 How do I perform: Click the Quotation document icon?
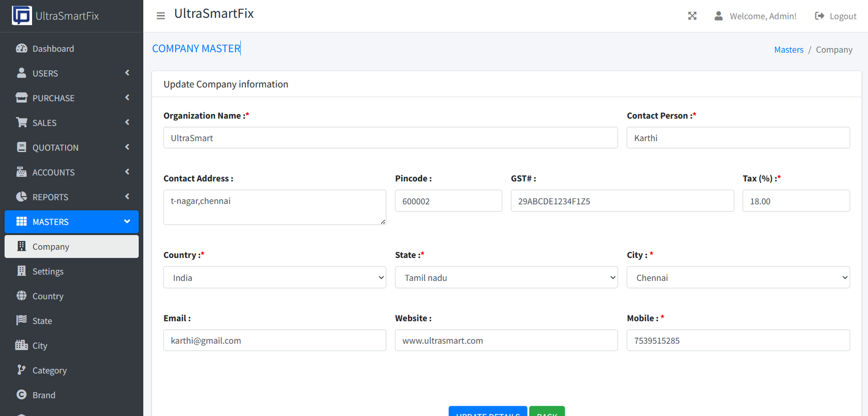(22, 147)
